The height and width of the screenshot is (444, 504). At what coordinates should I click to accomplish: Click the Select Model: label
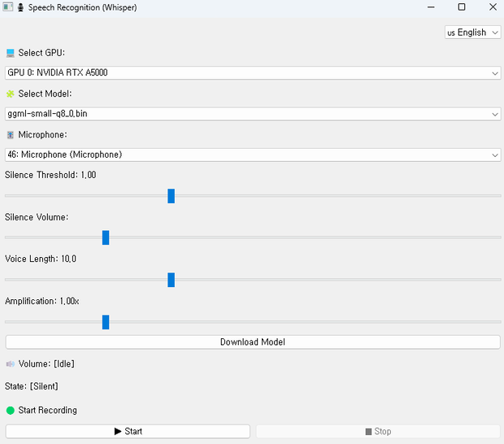coord(45,94)
